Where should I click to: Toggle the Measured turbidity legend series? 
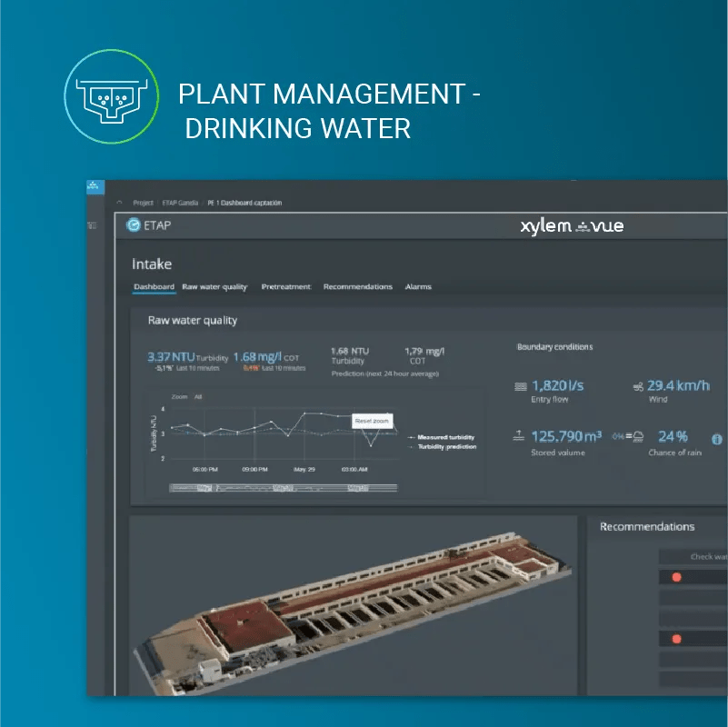tap(442, 437)
